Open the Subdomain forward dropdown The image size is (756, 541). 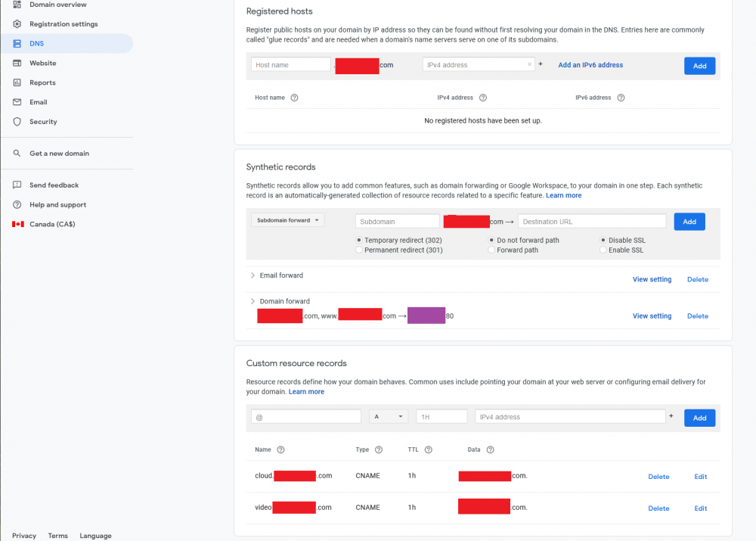(288, 220)
